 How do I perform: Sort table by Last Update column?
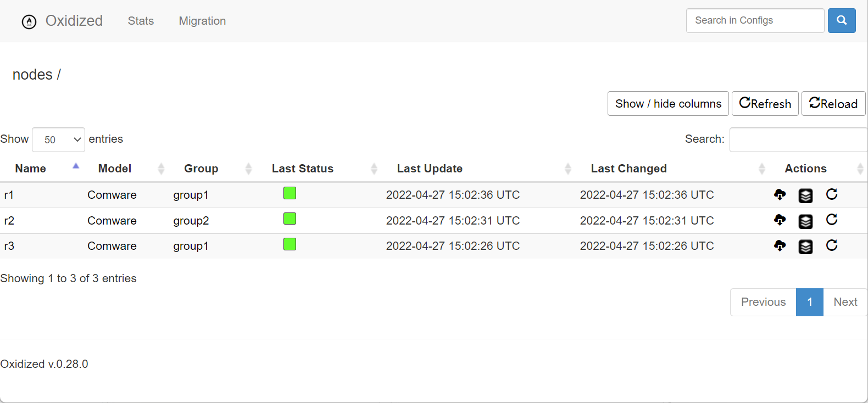click(430, 169)
